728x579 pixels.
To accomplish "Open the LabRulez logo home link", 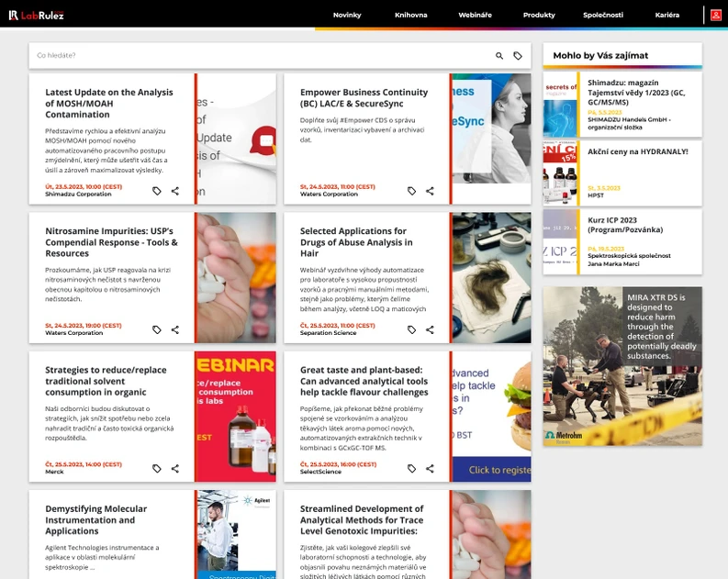I will [36, 15].
